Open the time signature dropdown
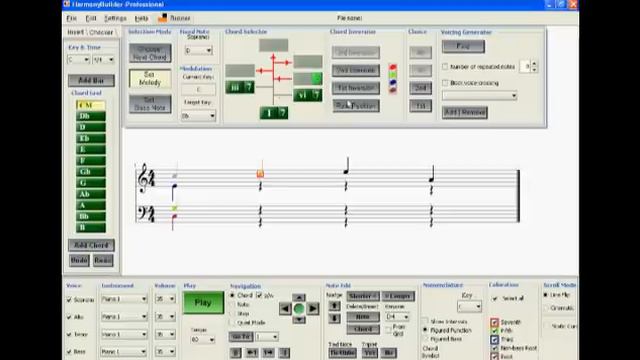 pyautogui.click(x=103, y=60)
